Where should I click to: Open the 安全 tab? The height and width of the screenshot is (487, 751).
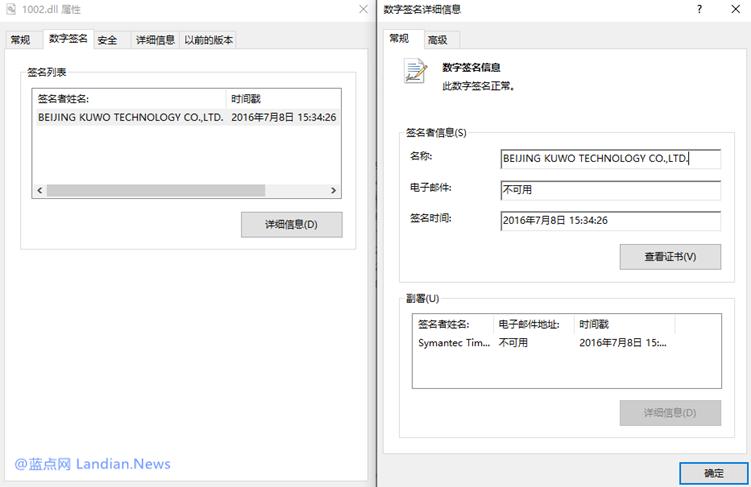pos(107,40)
